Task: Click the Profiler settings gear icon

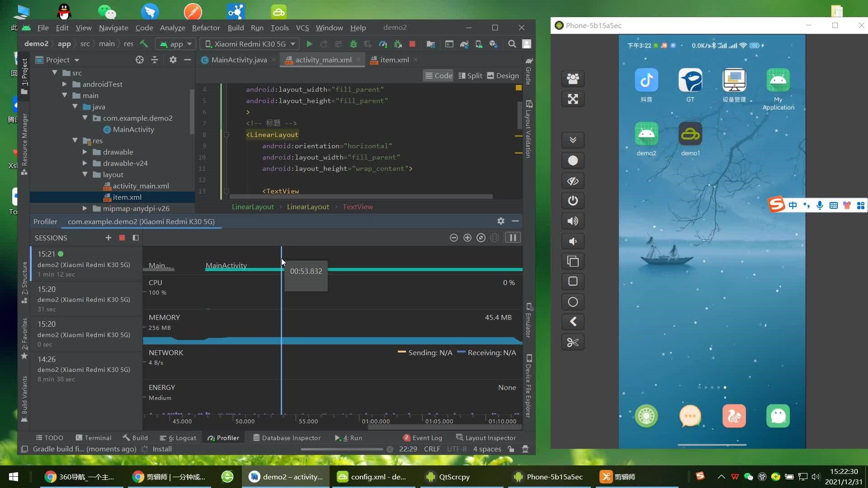Action: click(500, 221)
